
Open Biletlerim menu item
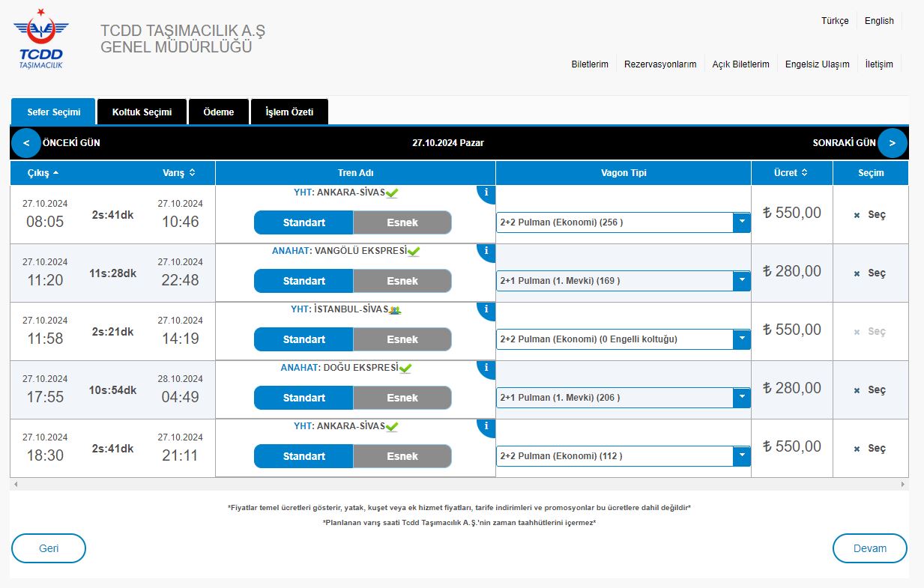click(x=590, y=64)
